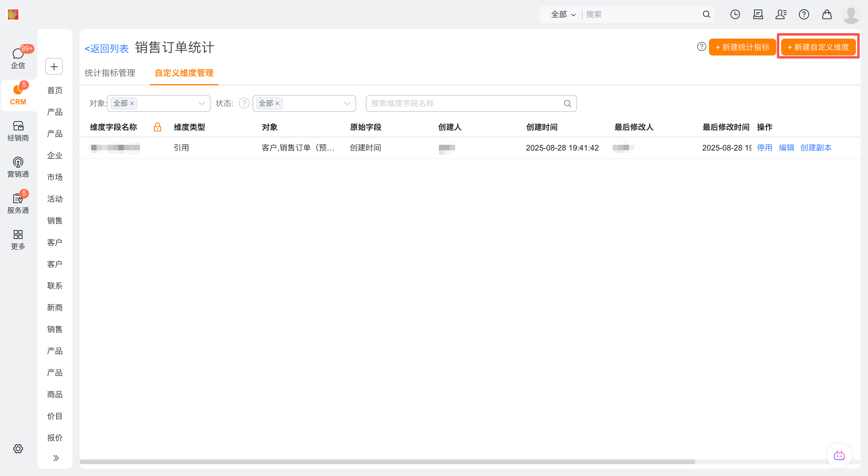
Task: Select 销售 in the side menu
Action: point(55,221)
